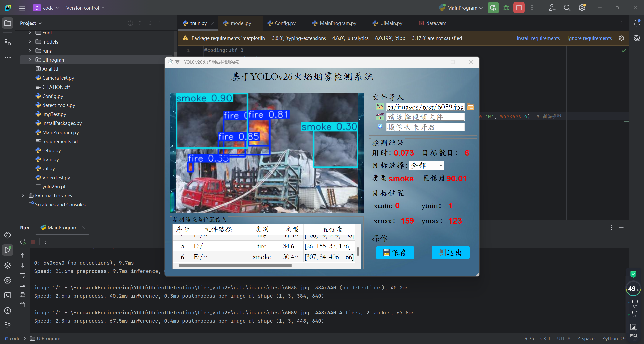Click the trash icon to clear console
The image size is (644, 344).
tap(23, 305)
